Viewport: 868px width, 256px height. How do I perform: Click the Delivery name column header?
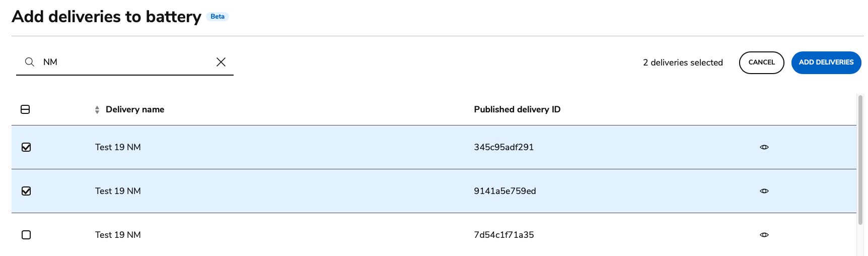[x=135, y=109]
